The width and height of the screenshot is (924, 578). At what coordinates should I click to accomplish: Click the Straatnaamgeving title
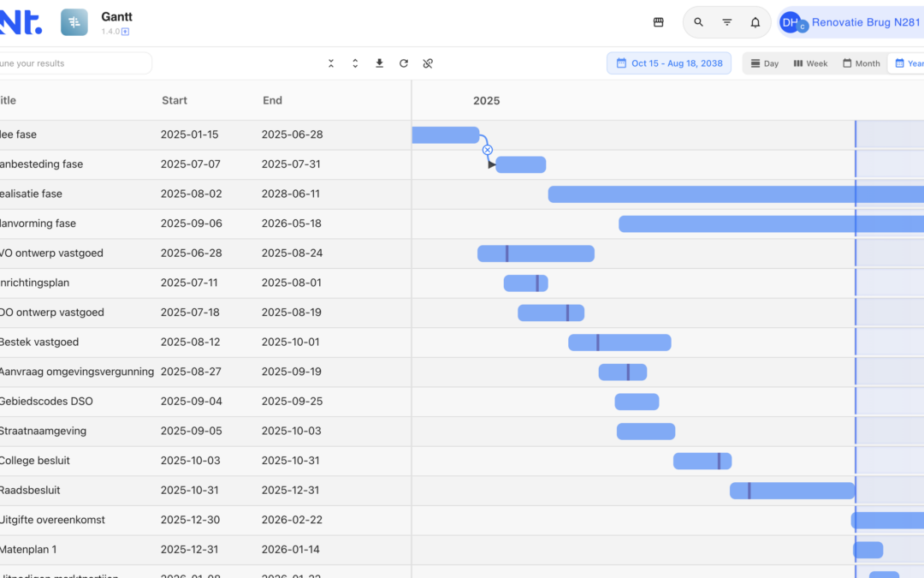tap(43, 431)
